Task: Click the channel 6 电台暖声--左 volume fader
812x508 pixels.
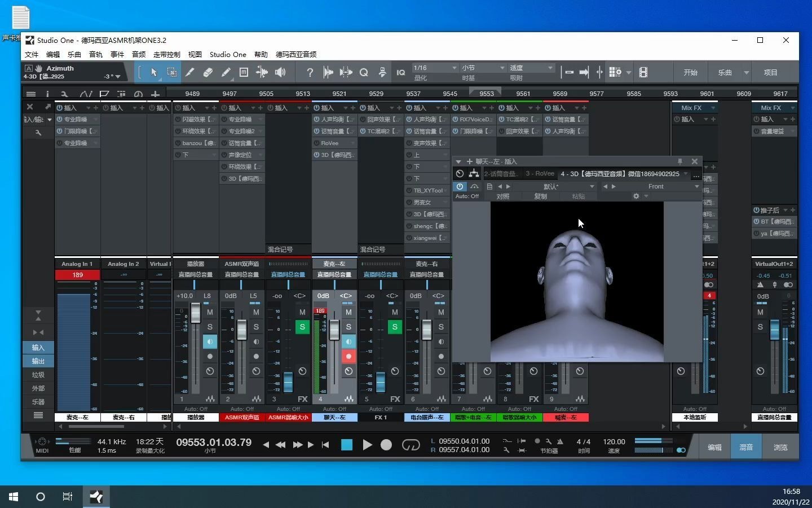Action: point(426,330)
